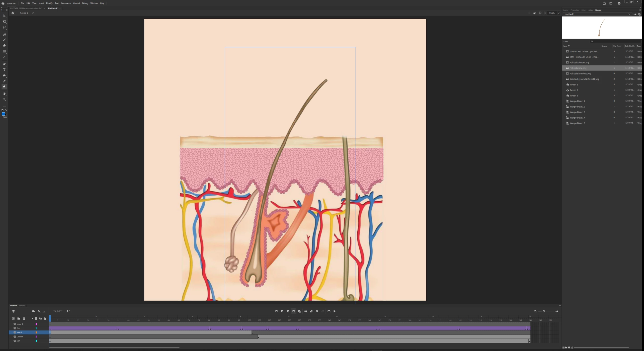The image size is (644, 351).
Task: Select the Eyedropper tool
Action: pyautogui.click(x=4, y=81)
